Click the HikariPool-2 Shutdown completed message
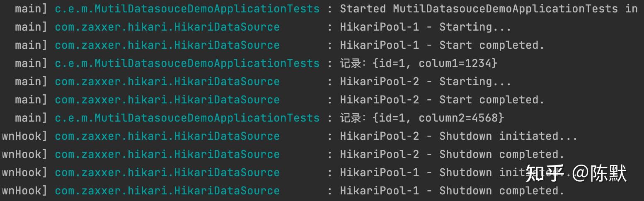 point(452,154)
